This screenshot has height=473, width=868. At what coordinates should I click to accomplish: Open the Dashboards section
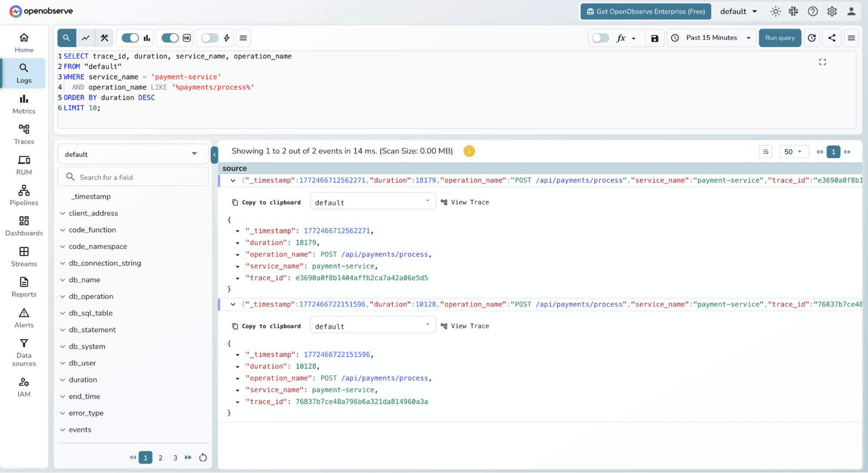(x=24, y=226)
